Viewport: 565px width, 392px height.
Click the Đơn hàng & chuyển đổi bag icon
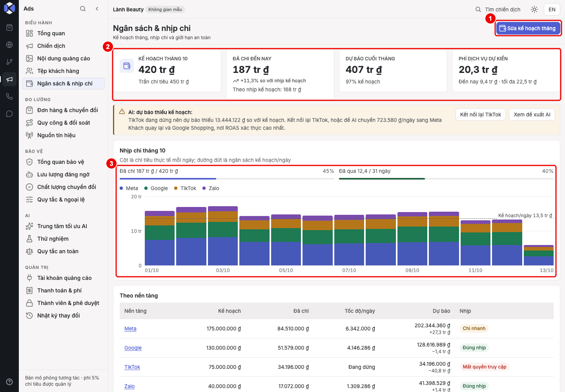click(29, 110)
